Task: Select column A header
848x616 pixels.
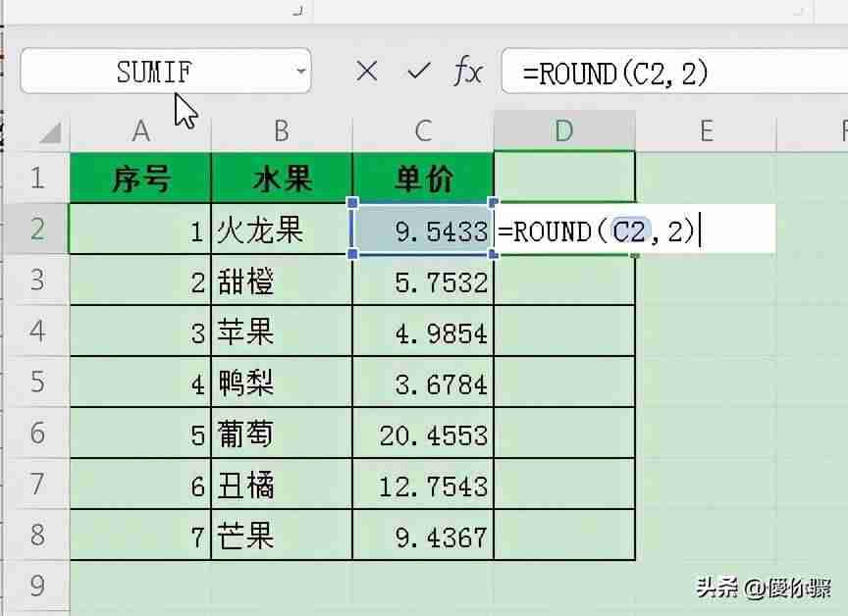Action: 140,130
